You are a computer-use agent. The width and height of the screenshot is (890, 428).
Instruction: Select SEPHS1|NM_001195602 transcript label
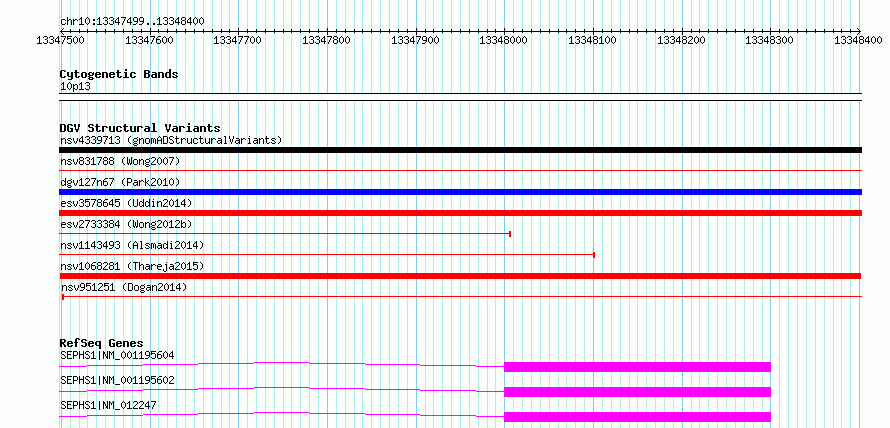point(117,380)
